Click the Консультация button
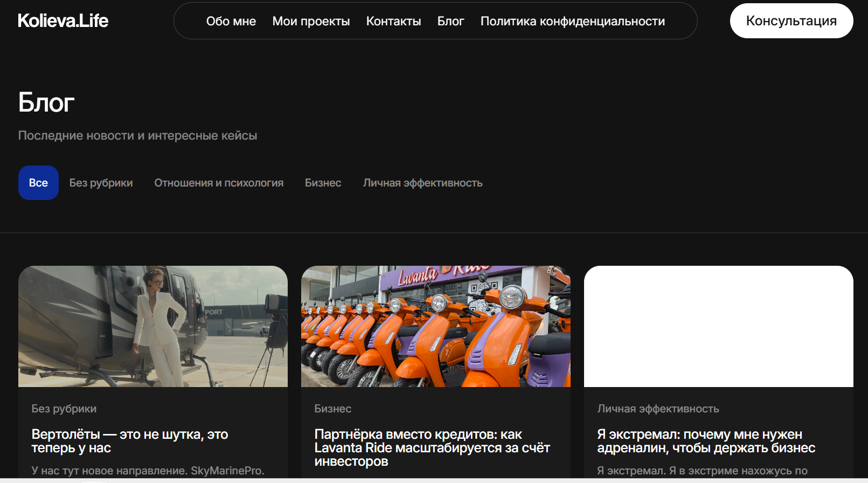 point(791,20)
